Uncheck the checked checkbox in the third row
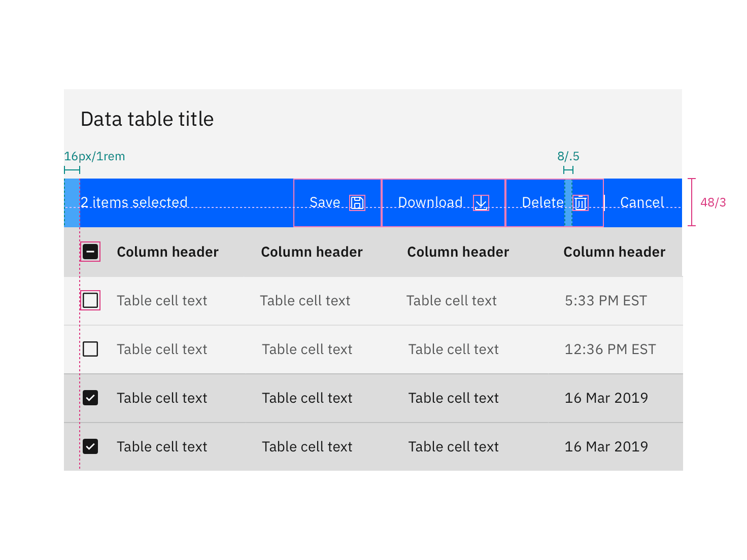Image resolution: width=747 pixels, height=560 pixels. click(x=90, y=398)
